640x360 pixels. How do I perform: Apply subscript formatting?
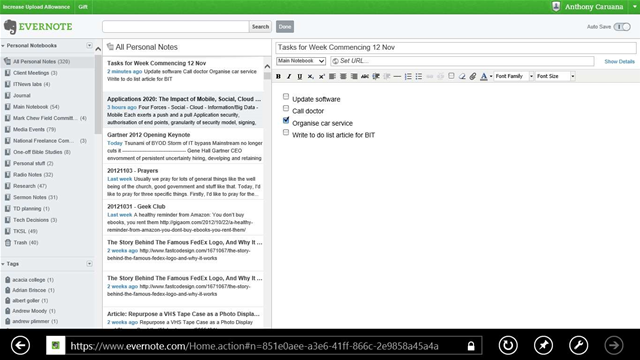pos(311,76)
